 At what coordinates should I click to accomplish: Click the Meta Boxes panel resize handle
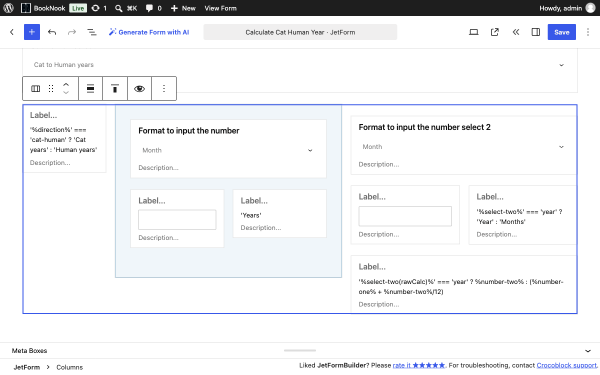click(300, 350)
